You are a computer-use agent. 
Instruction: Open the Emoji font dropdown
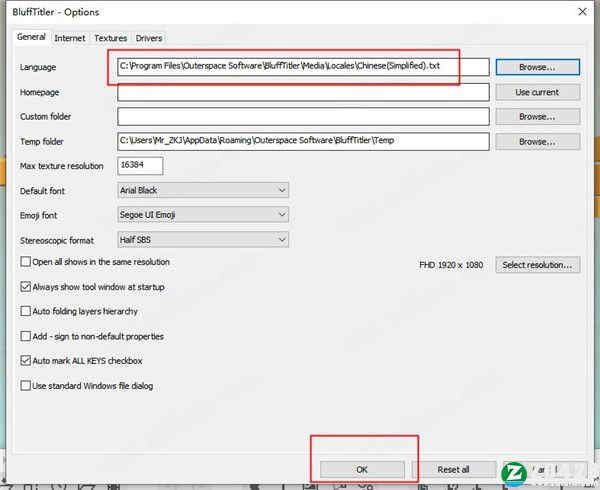203,215
